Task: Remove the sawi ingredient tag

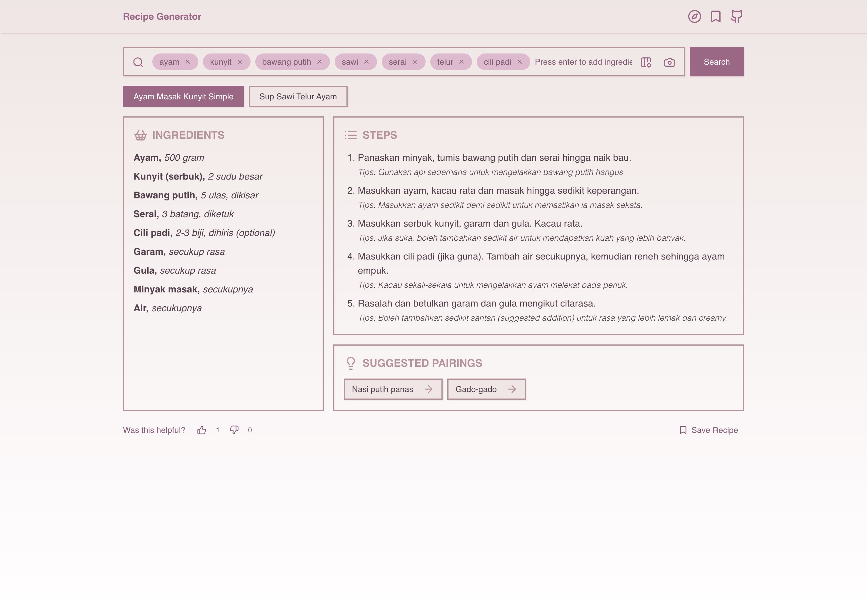Action: point(366,62)
